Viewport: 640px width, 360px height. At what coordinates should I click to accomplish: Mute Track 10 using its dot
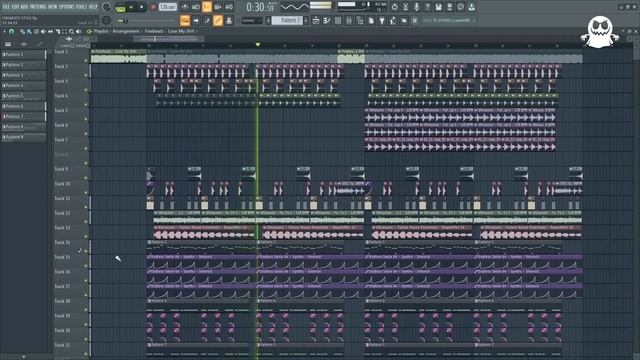point(86,193)
